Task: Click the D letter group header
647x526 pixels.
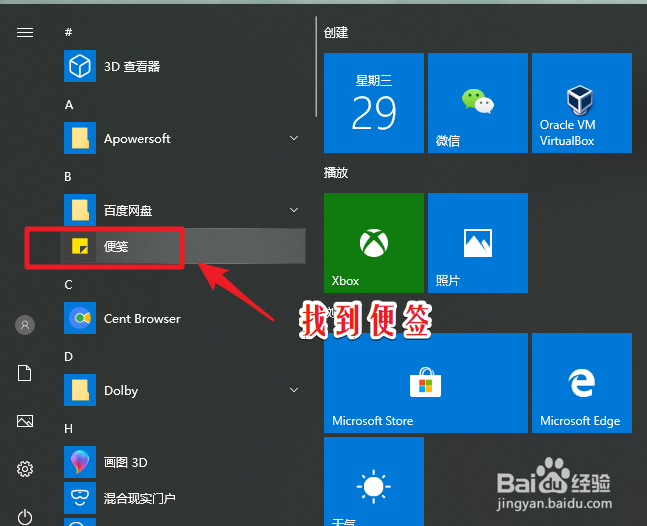Action: click(68, 356)
